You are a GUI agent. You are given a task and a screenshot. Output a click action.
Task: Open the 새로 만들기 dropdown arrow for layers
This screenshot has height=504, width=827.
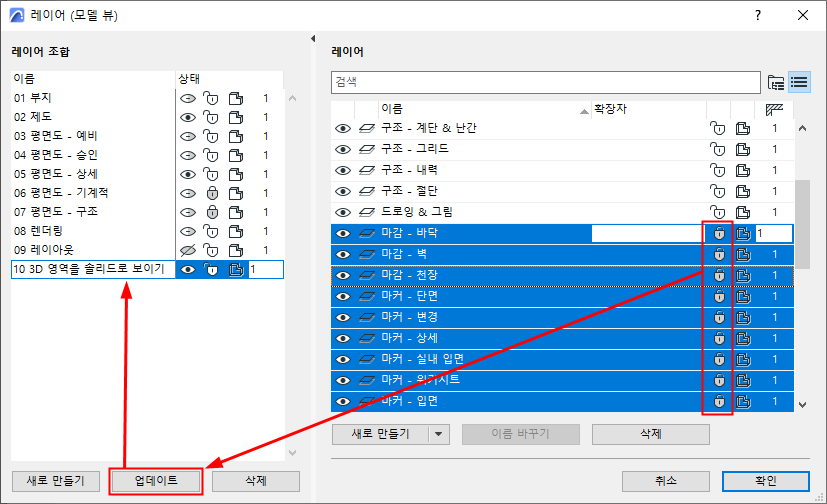439,434
